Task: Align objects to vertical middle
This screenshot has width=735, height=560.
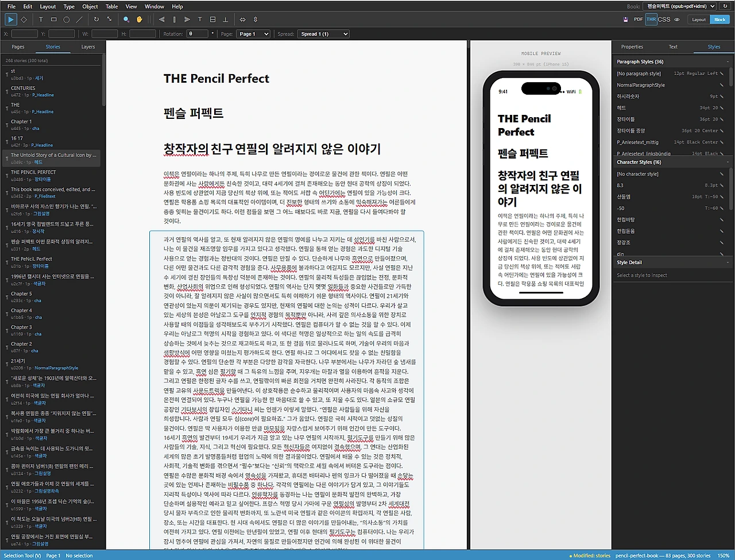Action: tap(213, 20)
